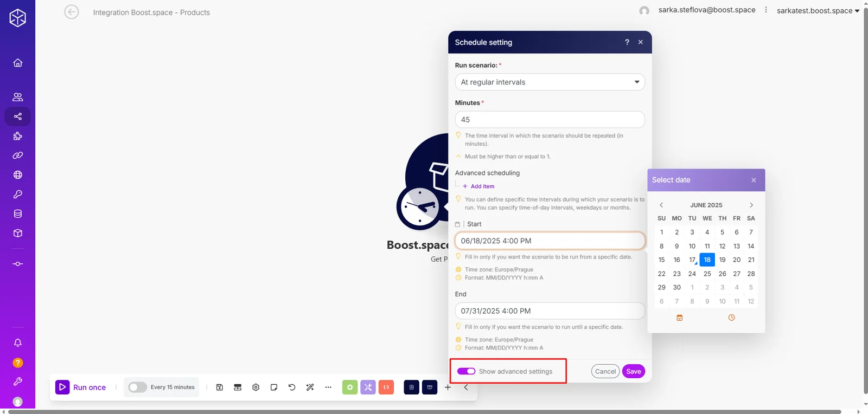Open the scenarios share icon in sidebar
This screenshot has height=414, width=868.
[x=18, y=117]
